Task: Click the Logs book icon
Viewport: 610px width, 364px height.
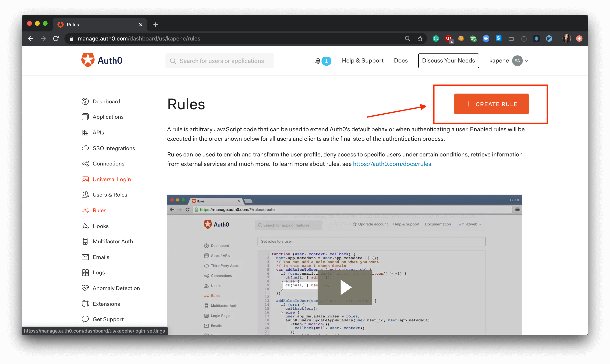Action: point(85,273)
